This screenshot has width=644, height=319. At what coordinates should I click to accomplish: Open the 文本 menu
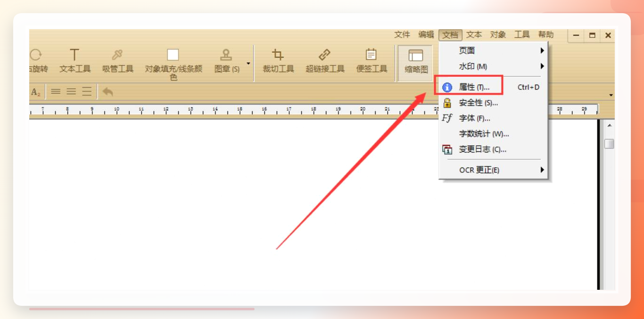coord(474,35)
